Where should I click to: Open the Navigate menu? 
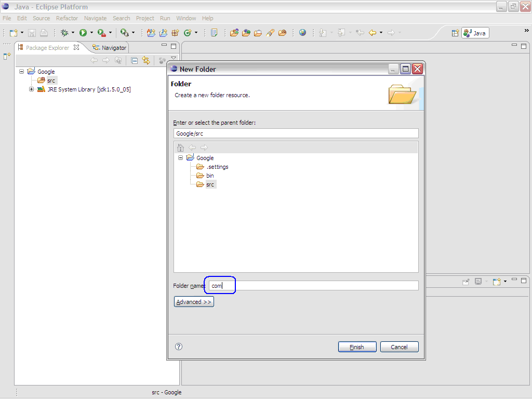coord(96,18)
